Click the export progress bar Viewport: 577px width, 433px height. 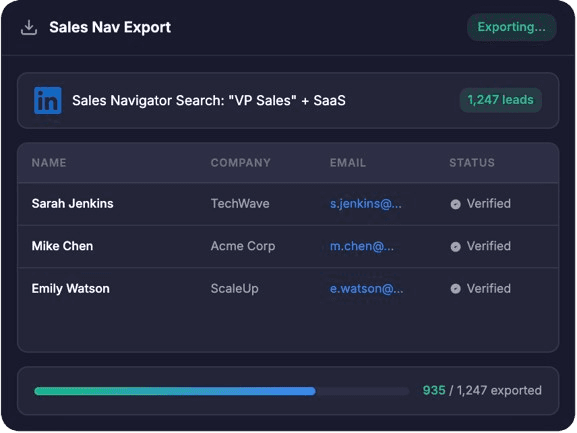[222, 391]
